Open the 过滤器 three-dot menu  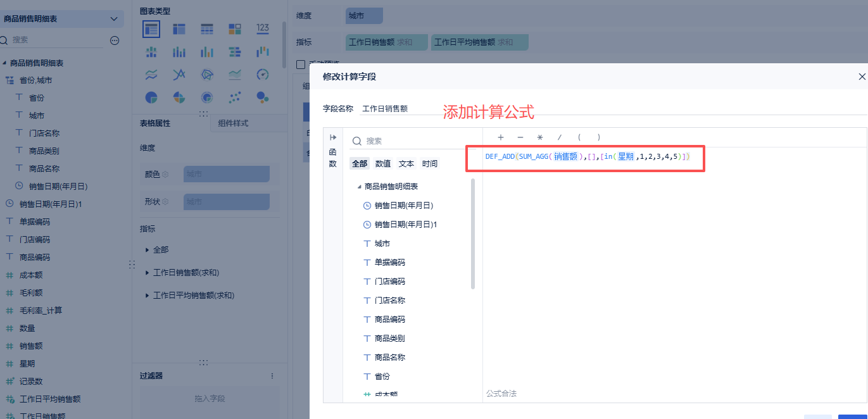click(272, 376)
